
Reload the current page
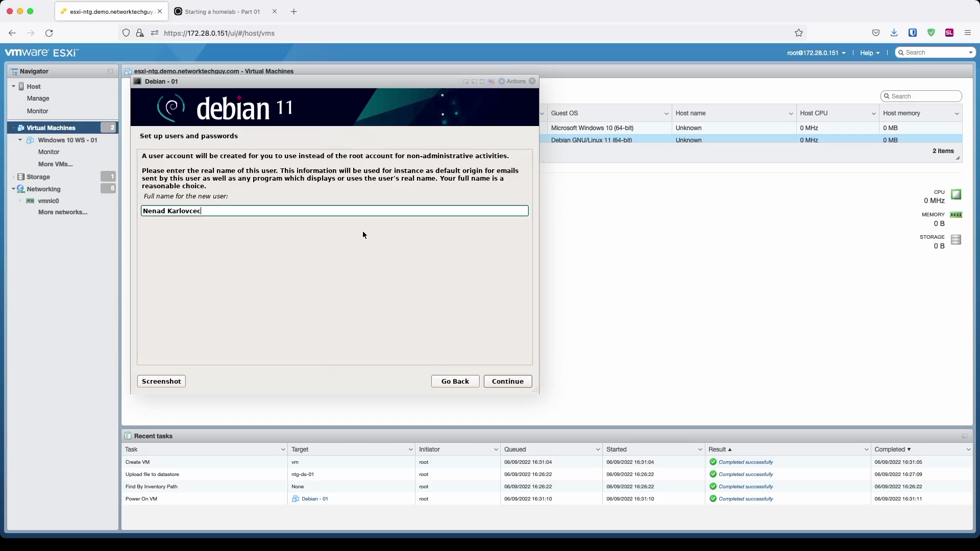pos(49,33)
